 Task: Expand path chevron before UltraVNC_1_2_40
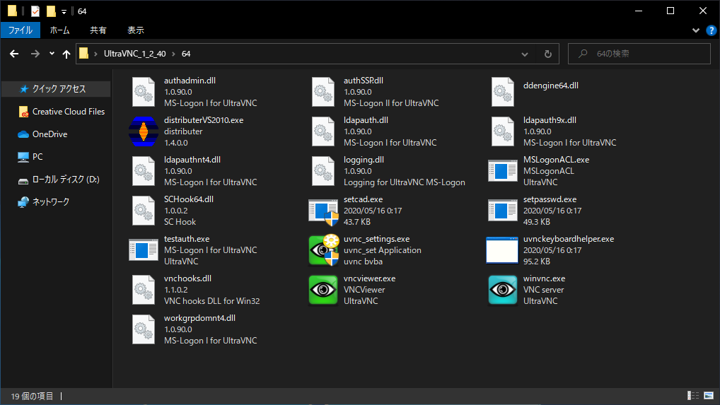point(96,54)
